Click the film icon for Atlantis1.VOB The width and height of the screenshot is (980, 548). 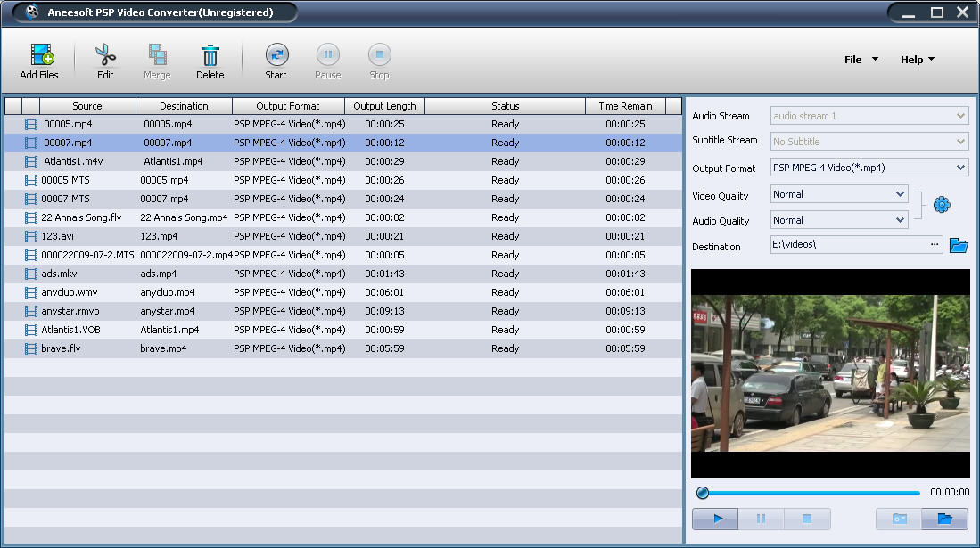click(30, 331)
